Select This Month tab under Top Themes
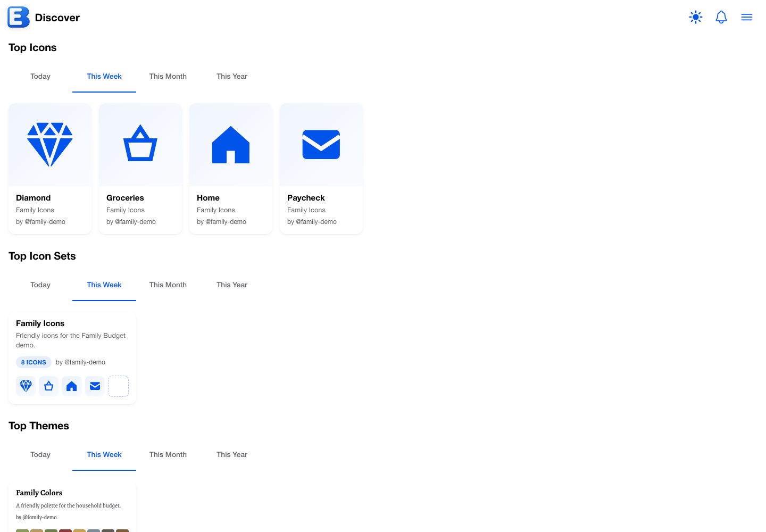 [x=168, y=455]
